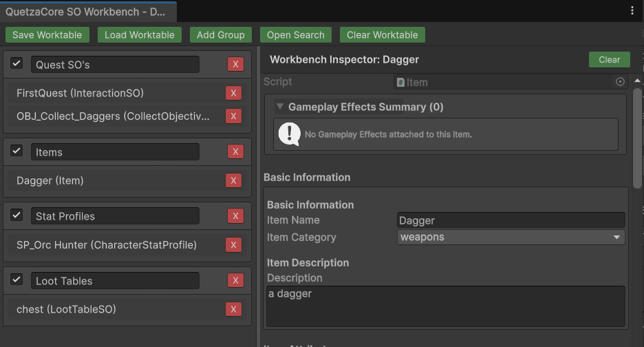
Task: Collapse the Gameplay Effects Summary foldout
Action: pos(280,107)
